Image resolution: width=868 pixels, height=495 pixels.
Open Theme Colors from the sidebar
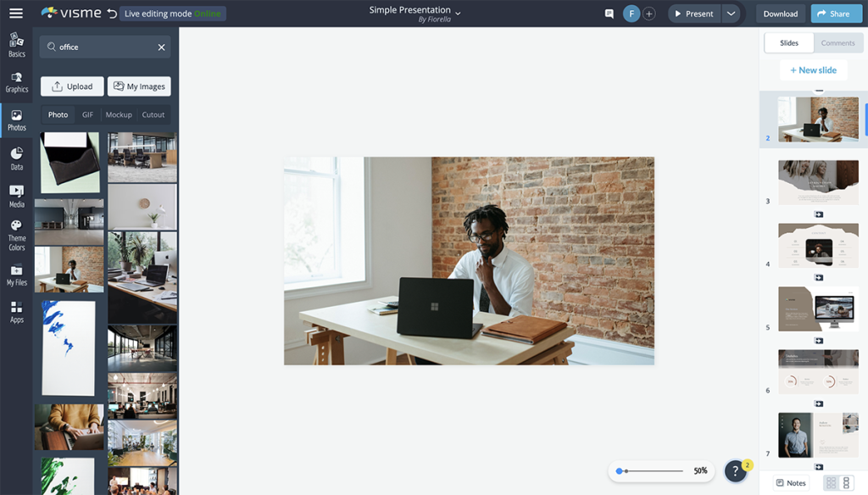pos(16,231)
